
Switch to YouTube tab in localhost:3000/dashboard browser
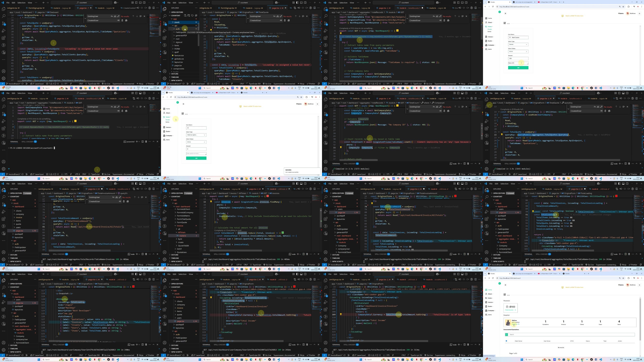point(549,274)
